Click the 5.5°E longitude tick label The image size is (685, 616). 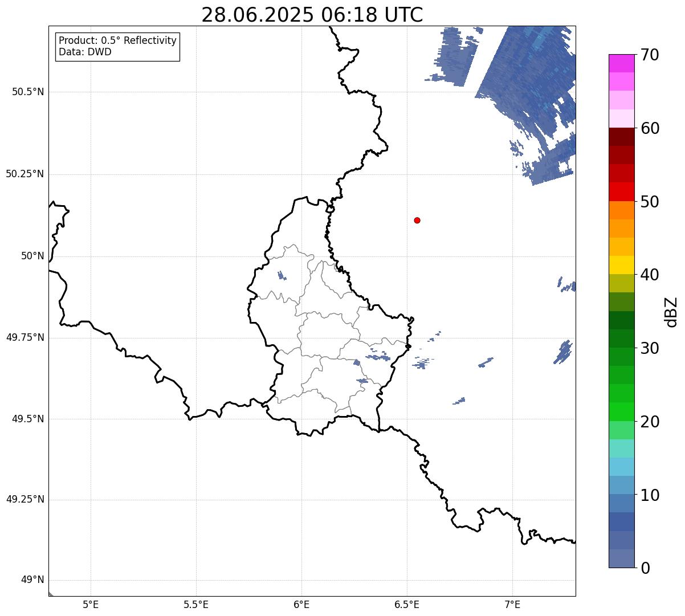point(196,604)
